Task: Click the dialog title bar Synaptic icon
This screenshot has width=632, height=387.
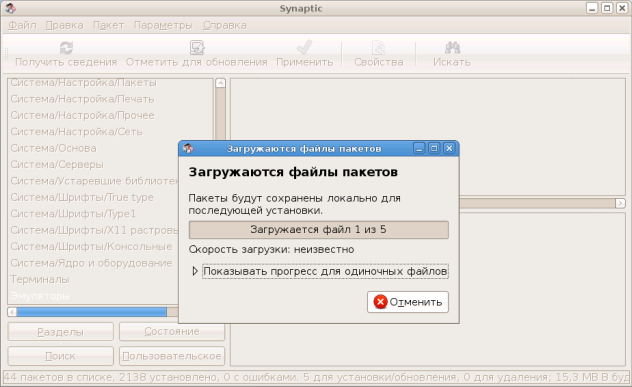Action: (x=188, y=148)
